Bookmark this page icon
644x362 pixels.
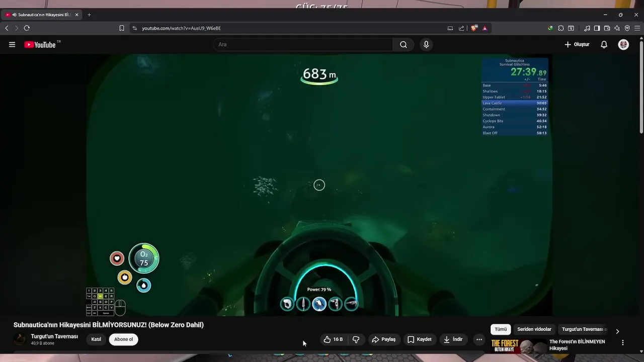pos(121,28)
